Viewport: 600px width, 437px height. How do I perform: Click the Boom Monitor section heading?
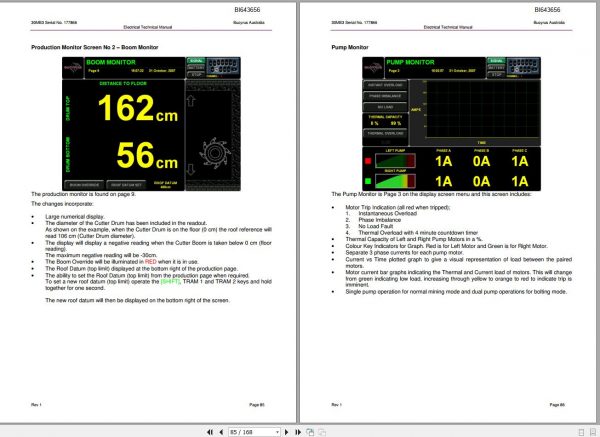95,47
